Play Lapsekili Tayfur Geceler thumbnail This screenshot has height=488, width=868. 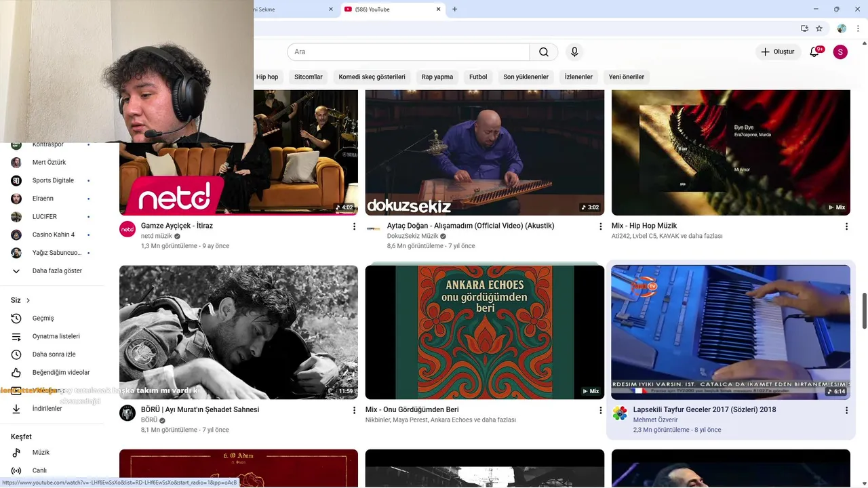(x=731, y=332)
